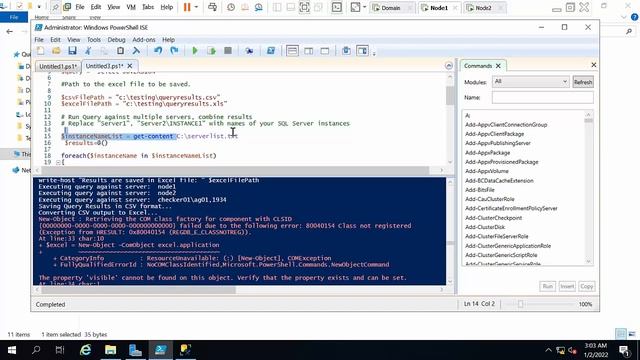Run script with green play button
The height and width of the screenshot is (360, 640).
click(195, 51)
